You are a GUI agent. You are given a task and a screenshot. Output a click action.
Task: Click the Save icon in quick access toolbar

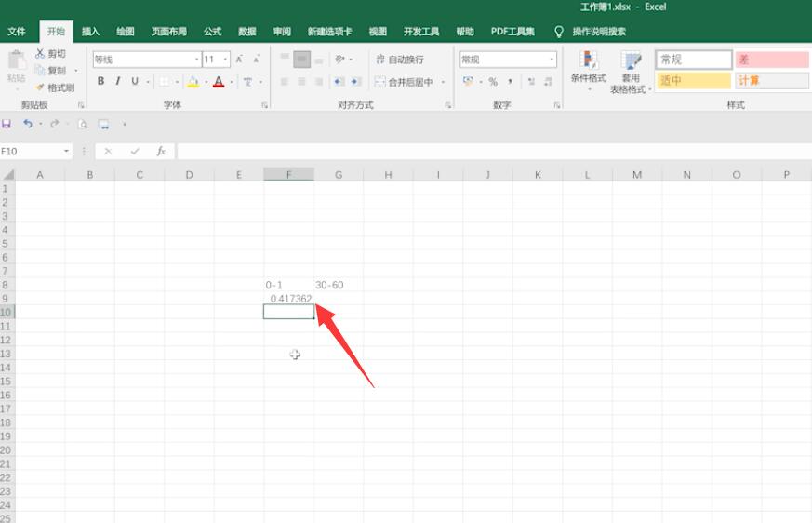pos(7,124)
